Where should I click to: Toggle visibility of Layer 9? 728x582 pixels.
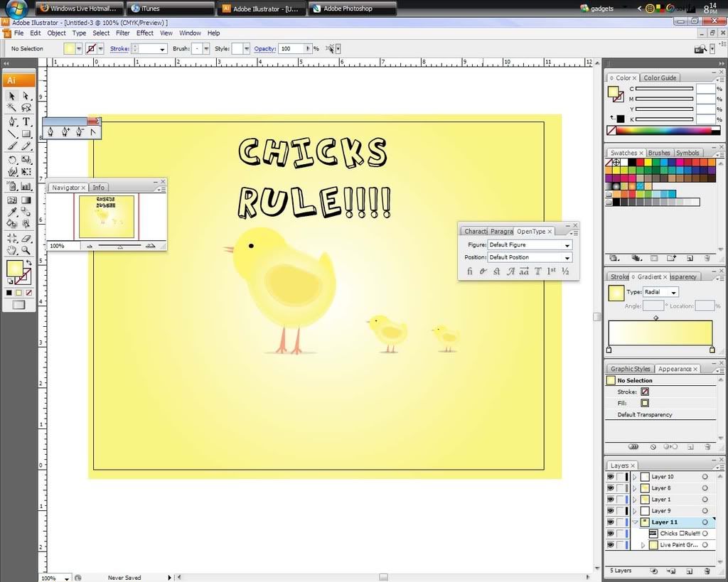[610, 511]
